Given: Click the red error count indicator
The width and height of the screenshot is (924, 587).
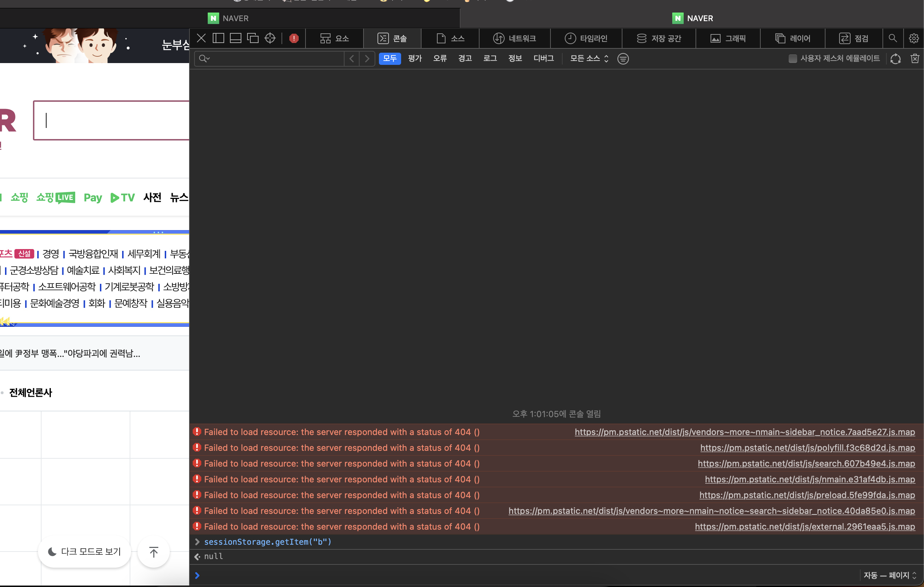Looking at the screenshot, I should click(x=294, y=38).
